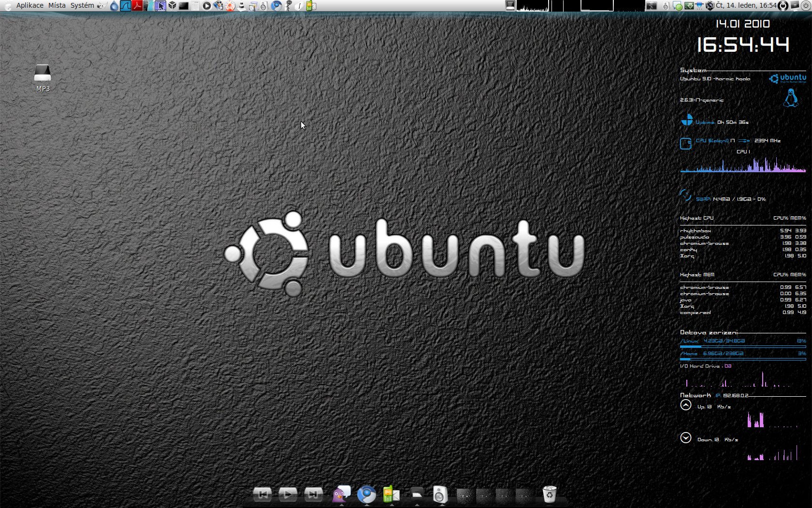
Task: Open the terminal launcher in the panel
Action: coord(184,6)
